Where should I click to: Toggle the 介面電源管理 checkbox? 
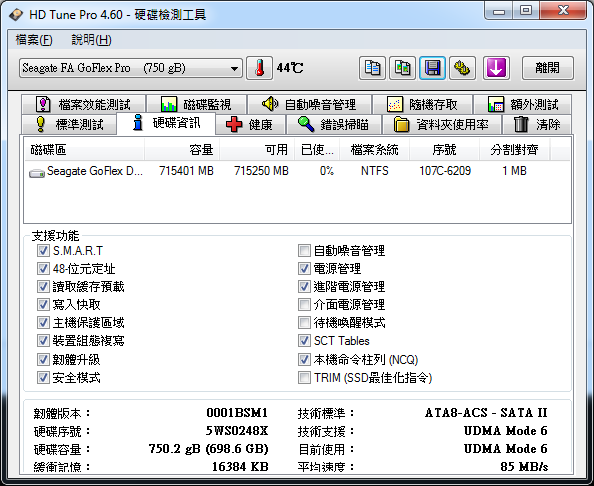304,305
